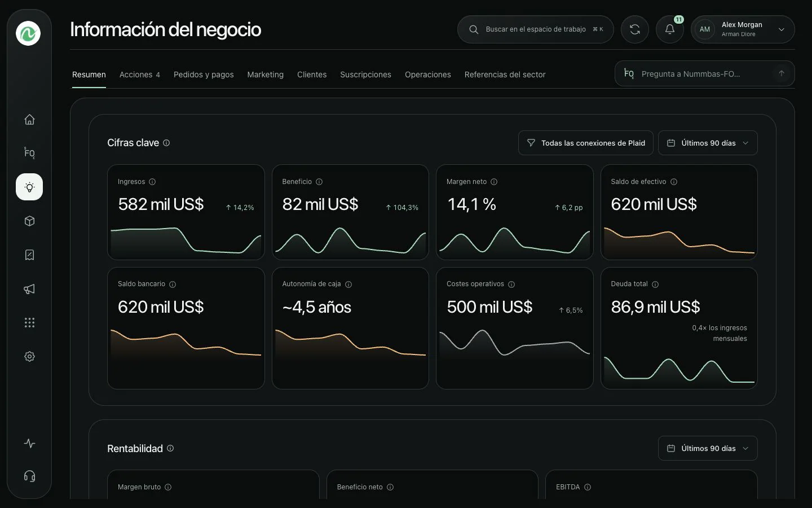
Task: Switch to the Acciones tab
Action: (140, 75)
